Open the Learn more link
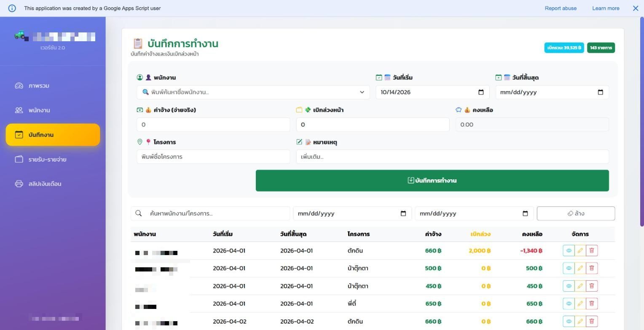The image size is (644, 330). click(606, 8)
